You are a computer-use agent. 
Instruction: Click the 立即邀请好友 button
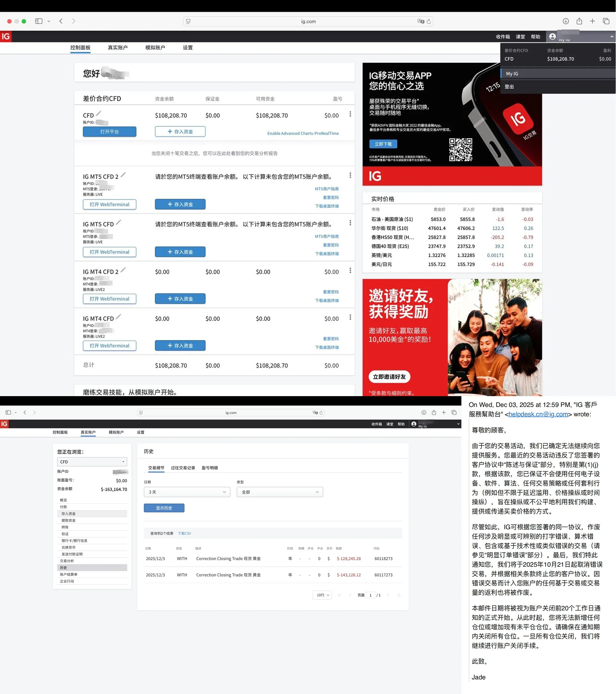tap(389, 376)
